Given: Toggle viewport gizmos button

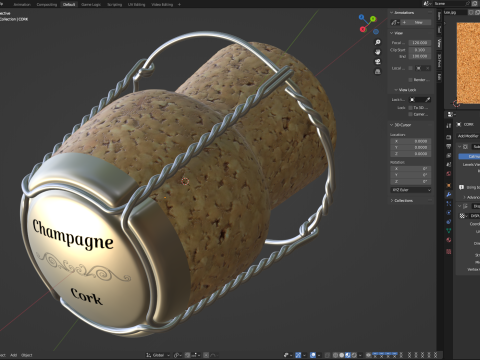Looking at the screenshot, I should click(298, 355).
